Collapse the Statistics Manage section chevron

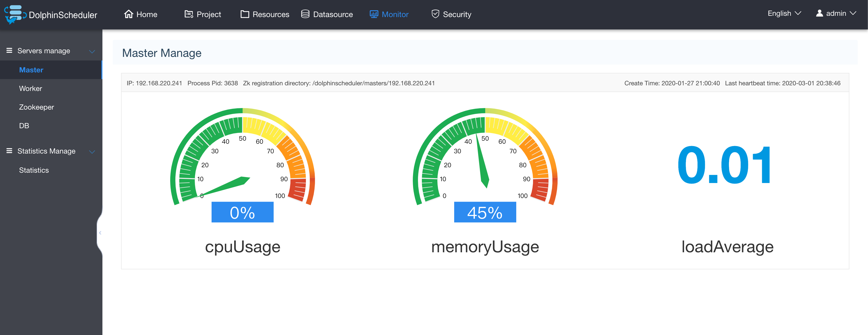click(92, 152)
